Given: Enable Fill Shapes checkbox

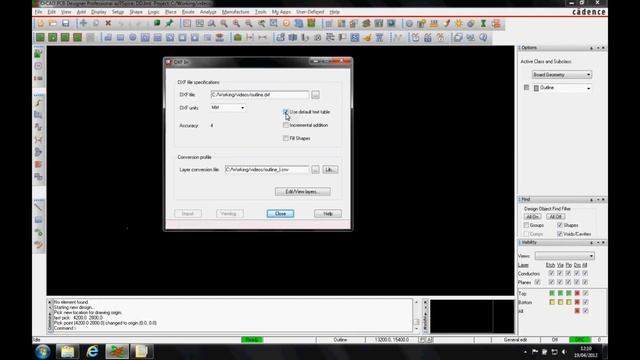Looking at the screenshot, I should coord(286,138).
